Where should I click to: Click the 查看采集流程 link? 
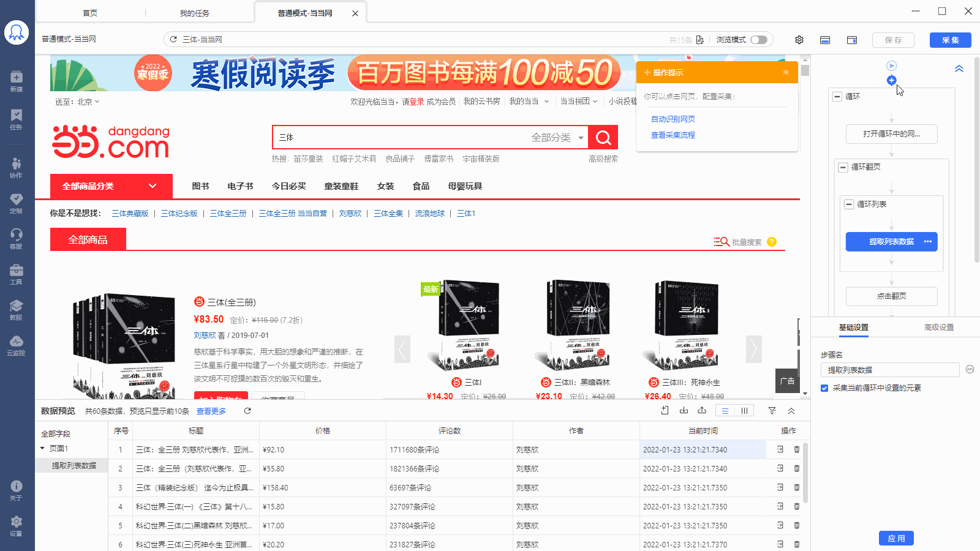pos(673,135)
